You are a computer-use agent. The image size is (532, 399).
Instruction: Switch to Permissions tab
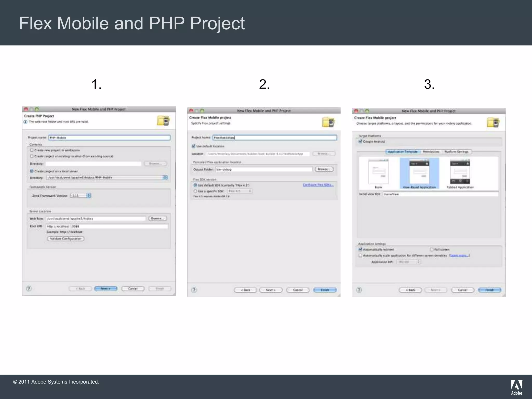pyautogui.click(x=431, y=152)
